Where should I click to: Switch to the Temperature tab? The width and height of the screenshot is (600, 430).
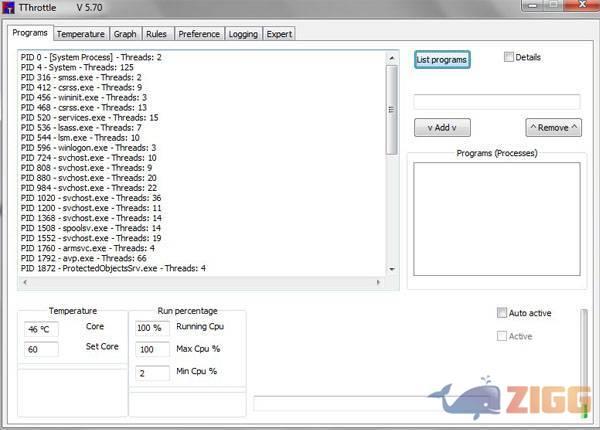coord(80,34)
